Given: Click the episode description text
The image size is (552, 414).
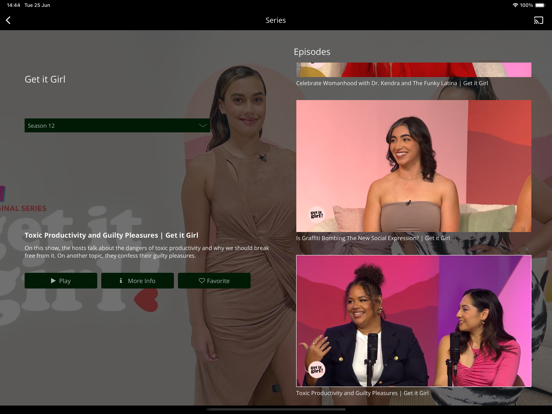Looking at the screenshot, I should [146, 252].
